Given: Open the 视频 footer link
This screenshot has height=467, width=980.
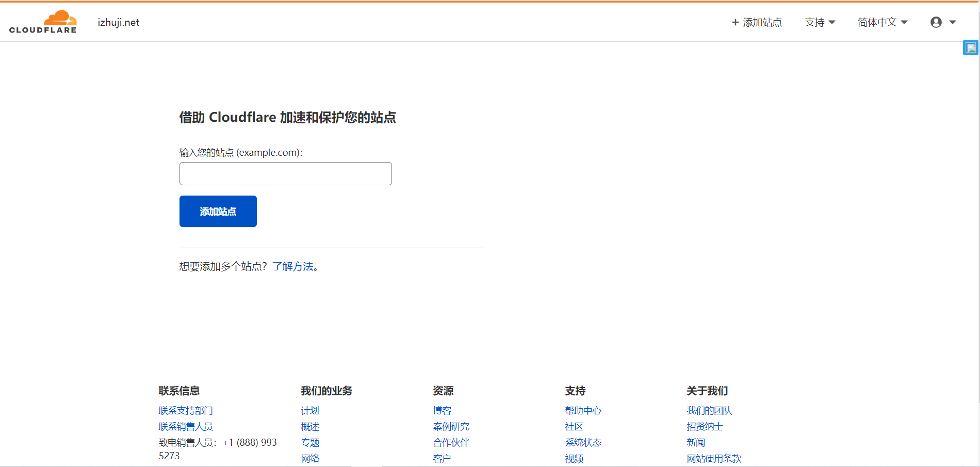Looking at the screenshot, I should pos(574,459).
